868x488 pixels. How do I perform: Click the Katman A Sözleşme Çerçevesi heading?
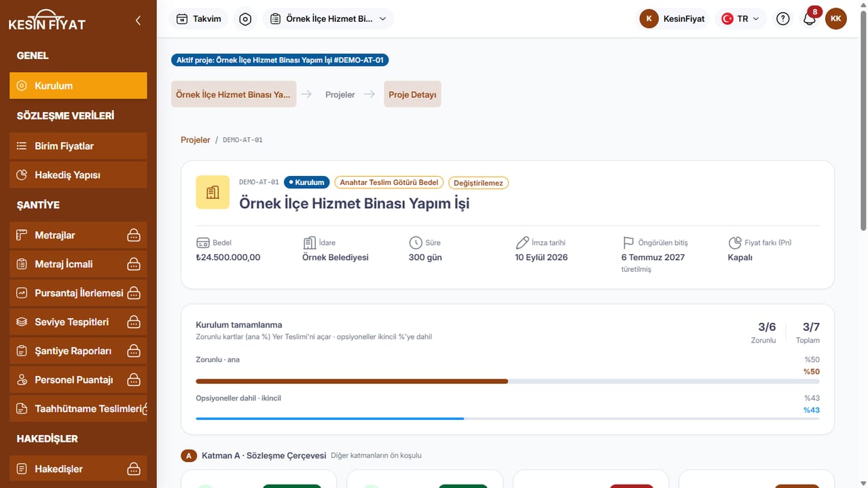[264, 455]
